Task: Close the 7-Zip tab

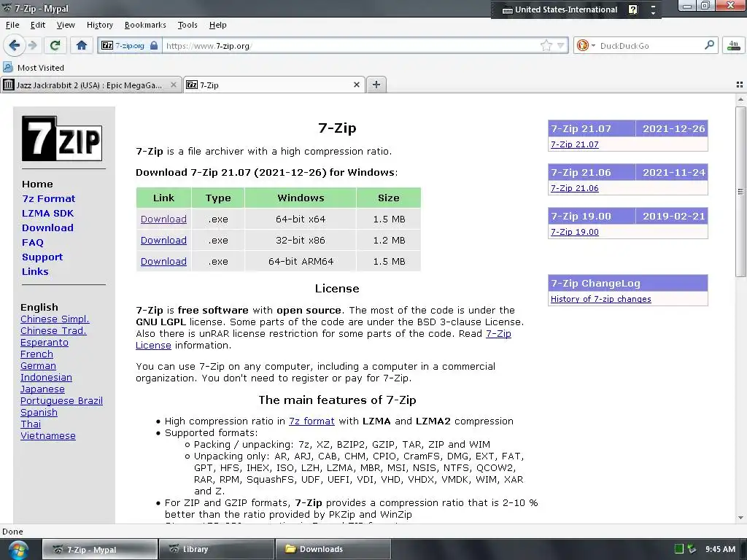Action: (356, 85)
